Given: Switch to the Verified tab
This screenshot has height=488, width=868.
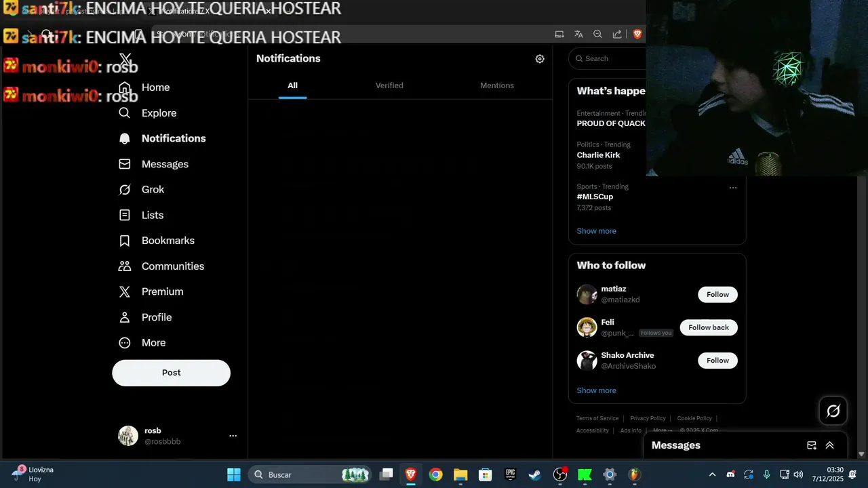Looking at the screenshot, I should click(x=389, y=85).
